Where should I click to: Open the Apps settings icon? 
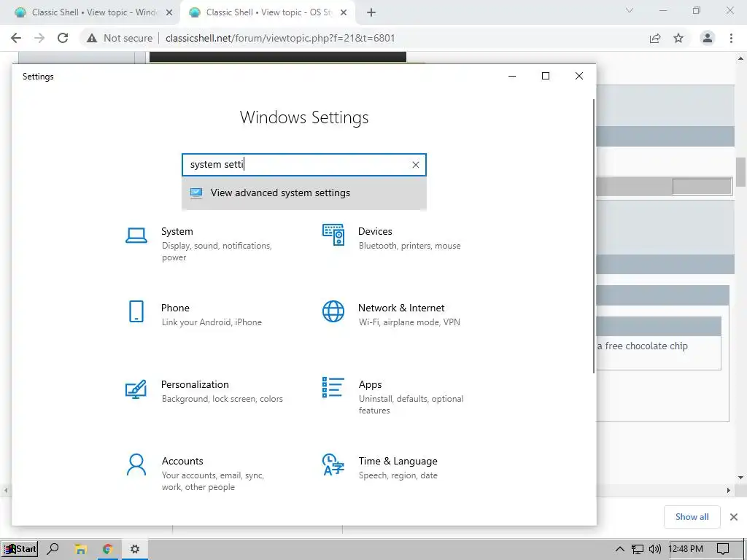333,387
